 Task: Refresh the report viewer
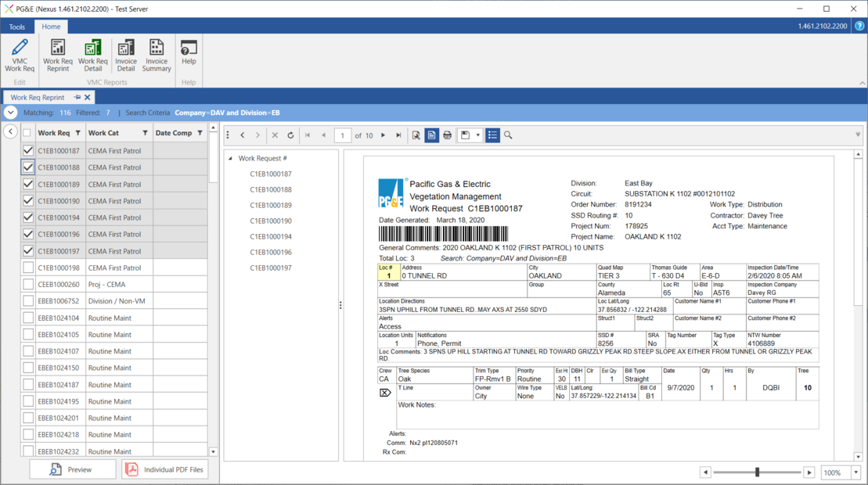point(290,135)
